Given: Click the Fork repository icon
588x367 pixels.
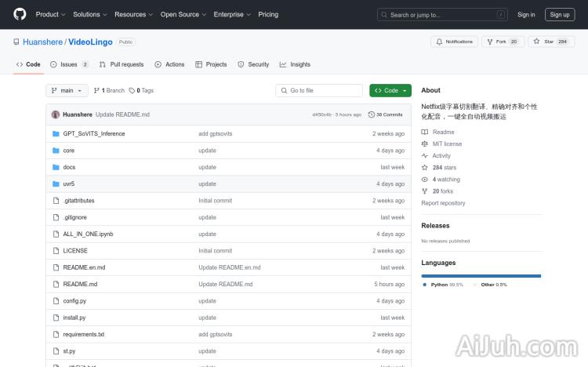Looking at the screenshot, I should [488, 42].
